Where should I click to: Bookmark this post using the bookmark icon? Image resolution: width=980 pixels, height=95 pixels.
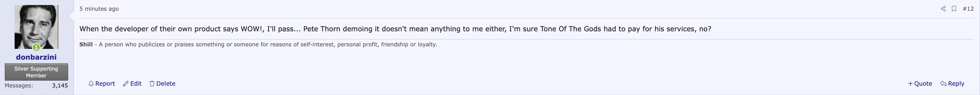click(x=954, y=9)
